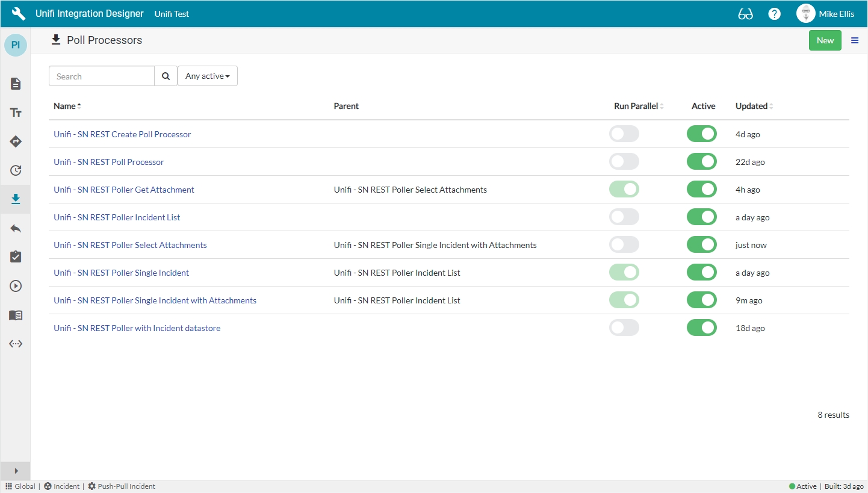The width and height of the screenshot is (868, 493).
Task: Click the green New button
Action: pyautogui.click(x=825, y=40)
